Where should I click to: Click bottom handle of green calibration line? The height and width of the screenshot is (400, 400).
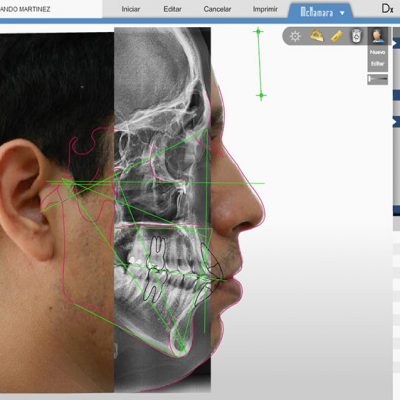point(261,96)
